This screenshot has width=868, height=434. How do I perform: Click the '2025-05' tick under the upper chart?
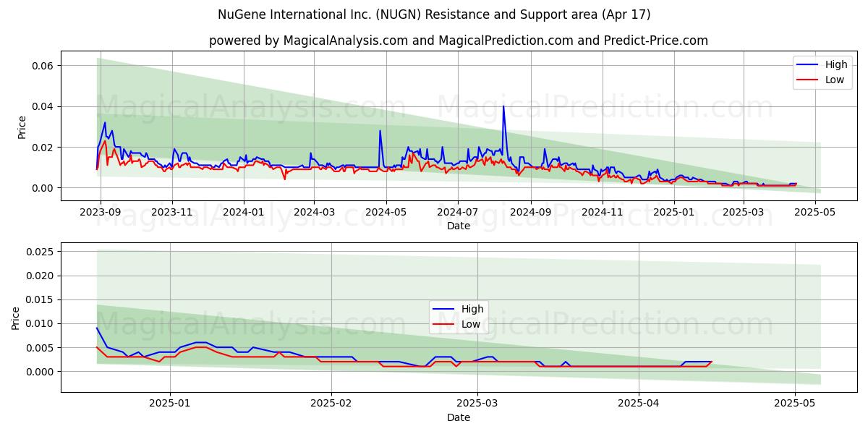(x=814, y=212)
